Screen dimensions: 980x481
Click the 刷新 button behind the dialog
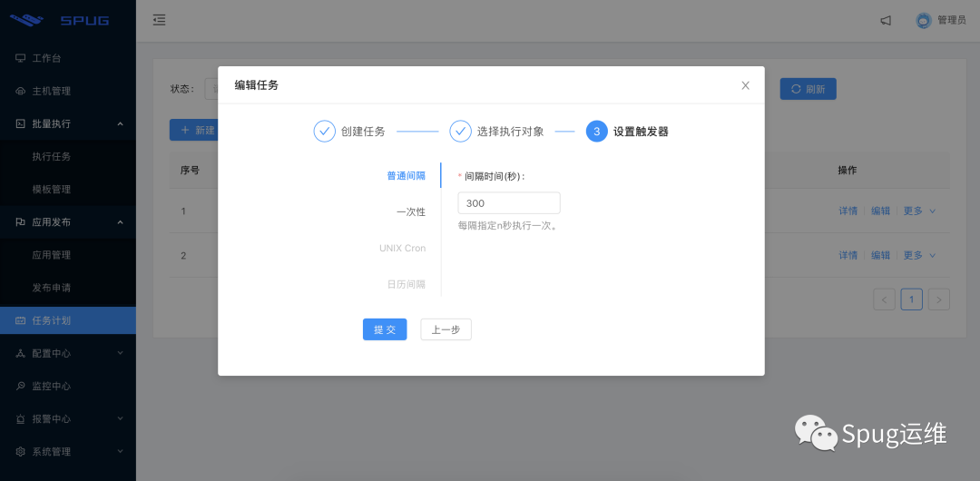(808, 89)
